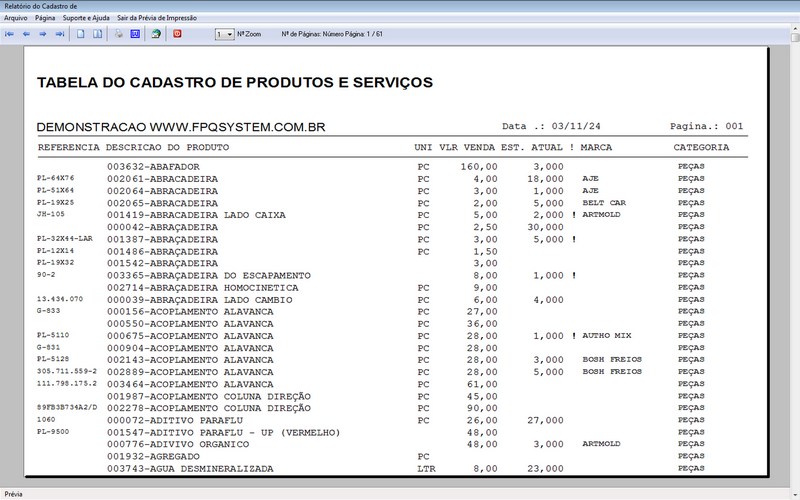
Task: Select Sair da Prévia de Impressão menu
Action: click(157, 18)
